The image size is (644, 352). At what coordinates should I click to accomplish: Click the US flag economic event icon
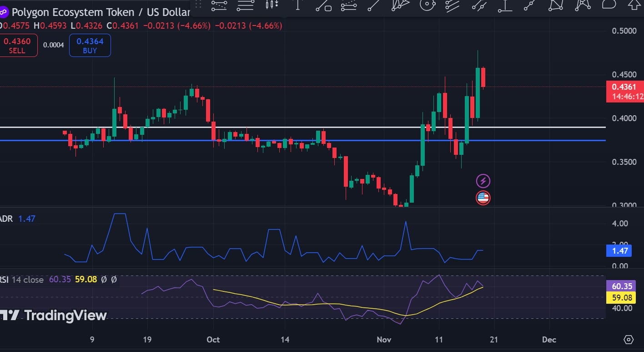coord(483,198)
